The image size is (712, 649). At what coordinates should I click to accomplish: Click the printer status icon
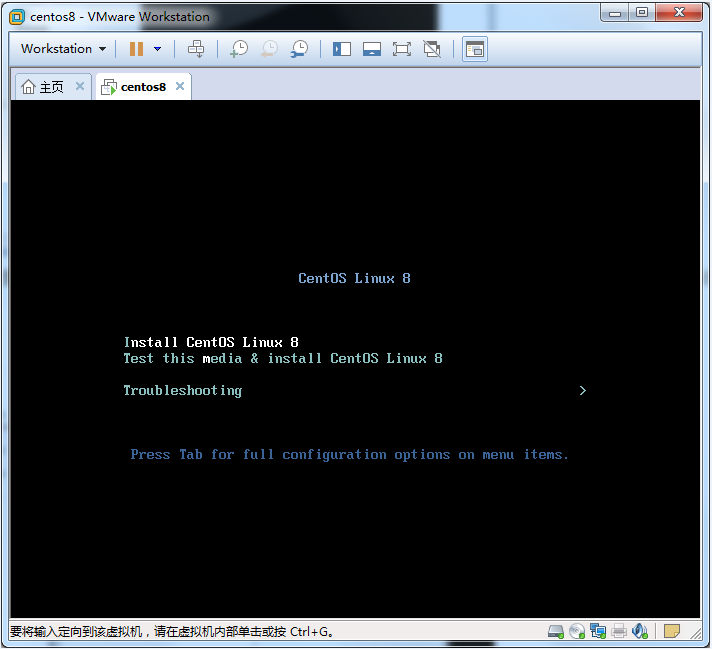[619, 631]
